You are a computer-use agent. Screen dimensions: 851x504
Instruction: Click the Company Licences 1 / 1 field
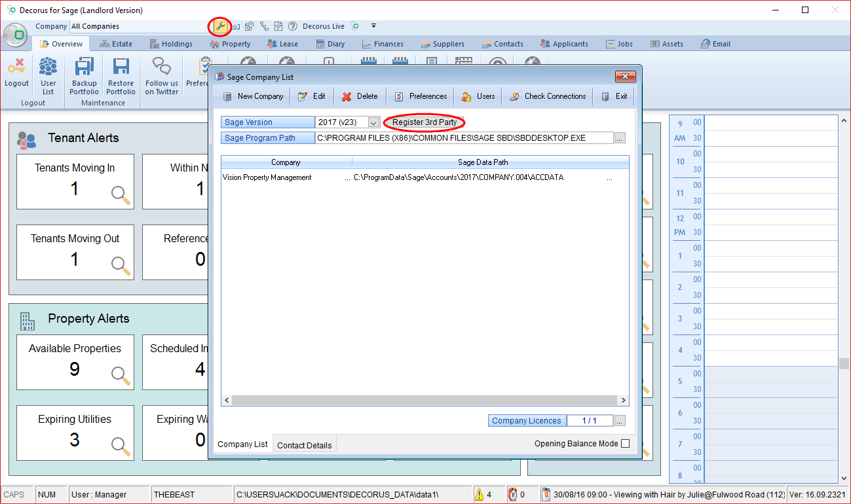(590, 421)
